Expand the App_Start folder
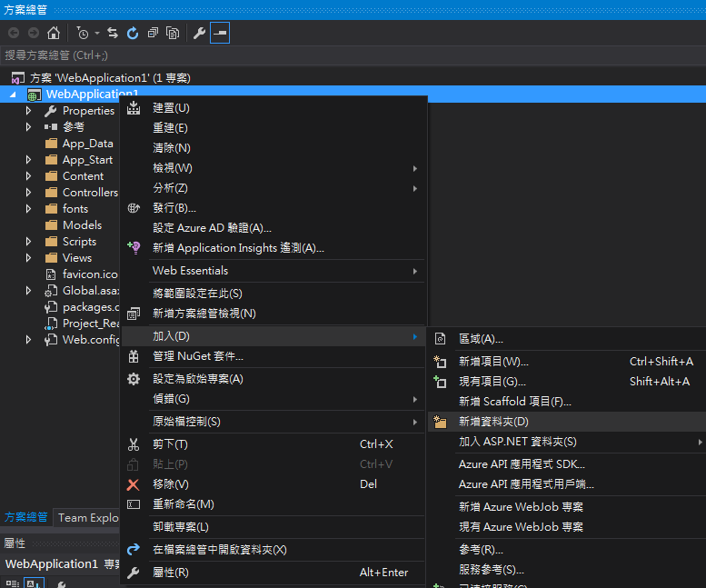The image size is (706, 588). click(28, 160)
